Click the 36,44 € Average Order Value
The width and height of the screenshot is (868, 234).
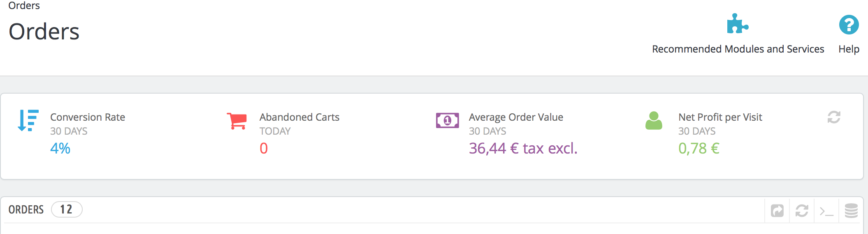[x=523, y=148]
